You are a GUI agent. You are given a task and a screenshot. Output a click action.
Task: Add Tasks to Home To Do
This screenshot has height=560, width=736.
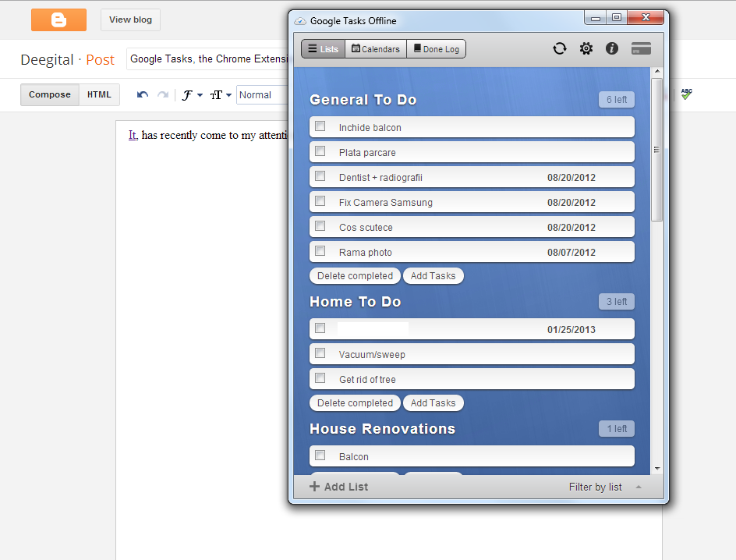click(x=433, y=403)
